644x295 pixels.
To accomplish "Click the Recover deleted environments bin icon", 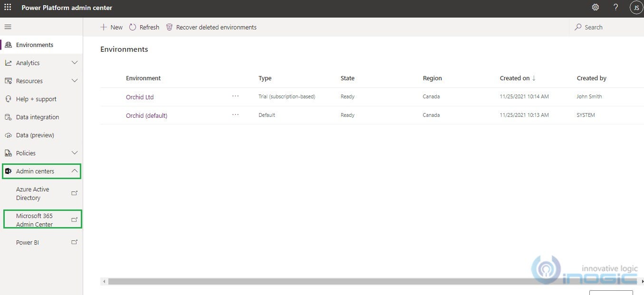I will coord(169,27).
